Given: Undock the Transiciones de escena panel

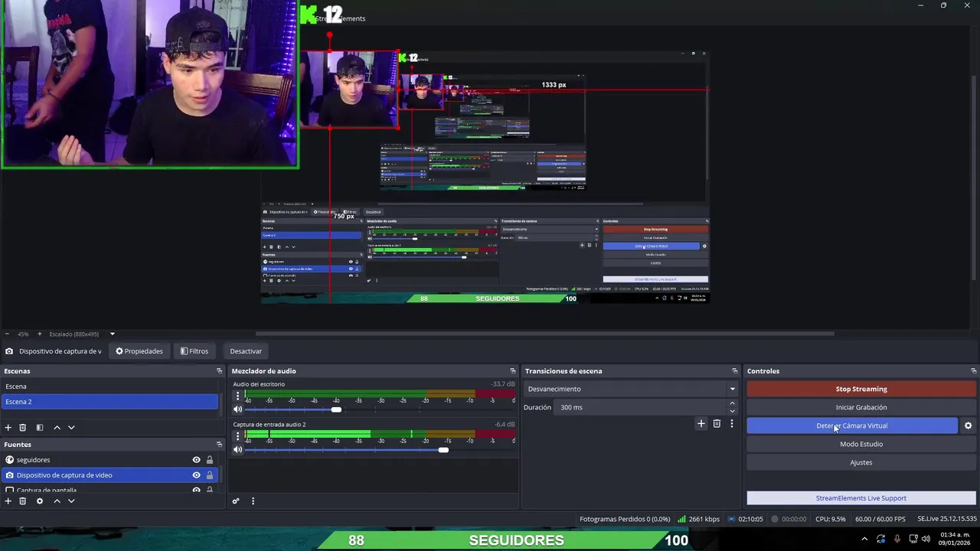Looking at the screenshot, I should pos(735,371).
